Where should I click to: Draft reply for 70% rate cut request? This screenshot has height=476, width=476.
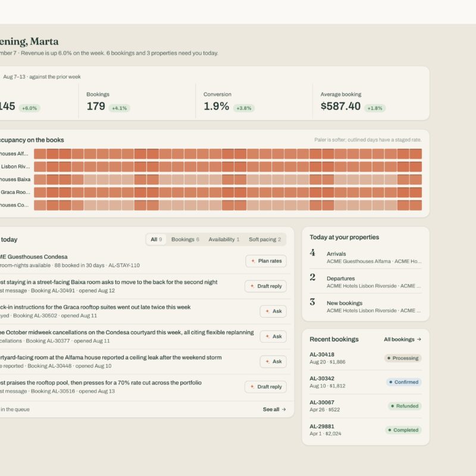[265, 387]
